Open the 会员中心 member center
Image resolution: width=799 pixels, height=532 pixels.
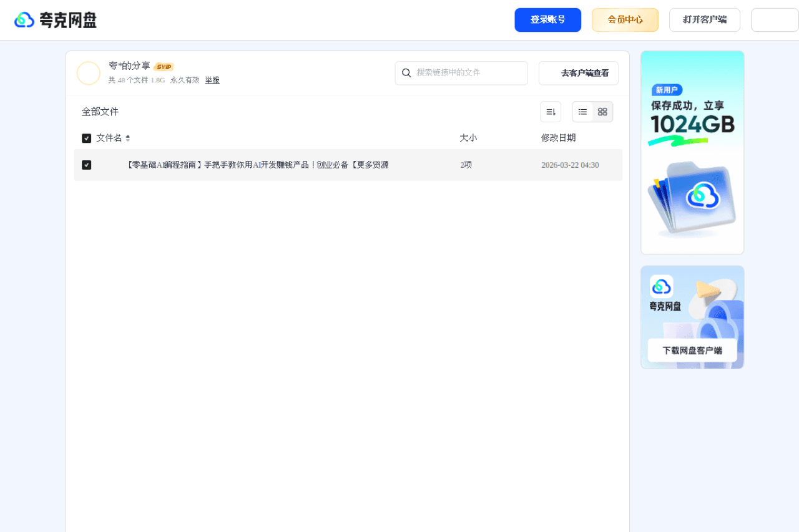click(x=625, y=19)
